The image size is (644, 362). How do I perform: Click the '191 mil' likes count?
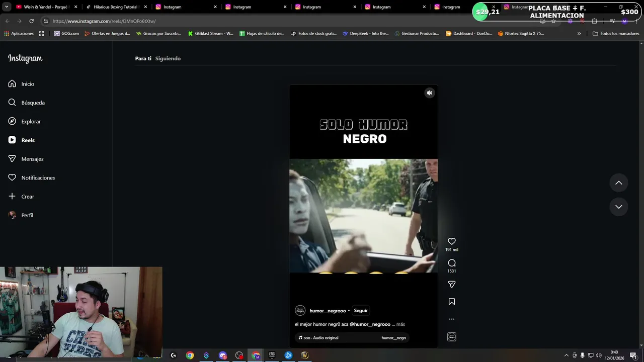pos(452,250)
